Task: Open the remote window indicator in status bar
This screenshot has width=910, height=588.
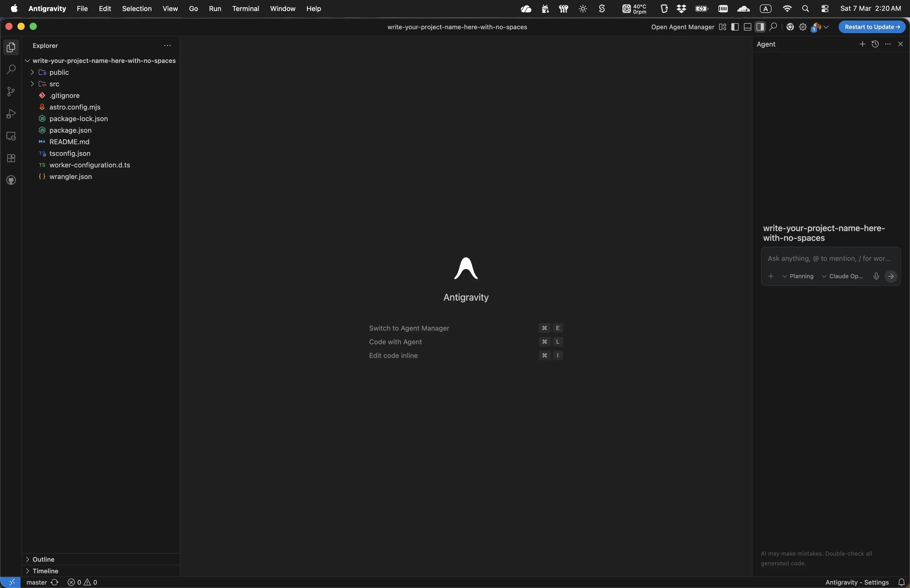Action: tap(11, 582)
